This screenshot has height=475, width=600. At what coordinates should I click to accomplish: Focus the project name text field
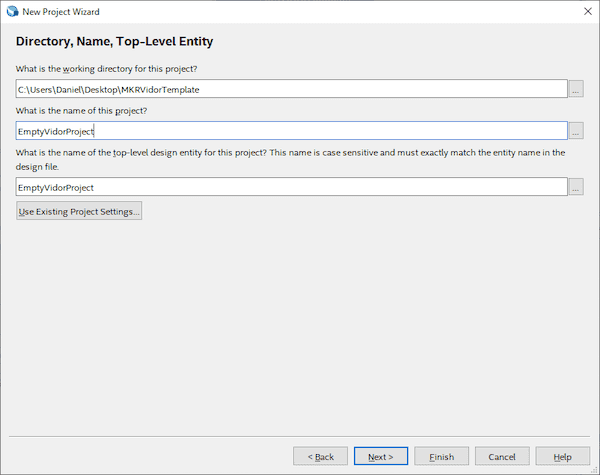pos(290,131)
